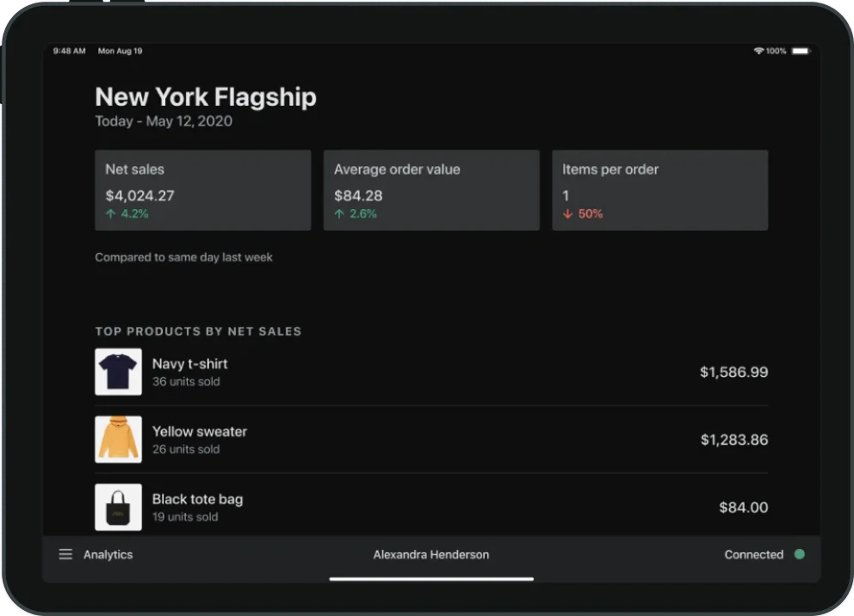Open Top Products by Net Sales section
This screenshot has width=854, height=616.
(199, 331)
